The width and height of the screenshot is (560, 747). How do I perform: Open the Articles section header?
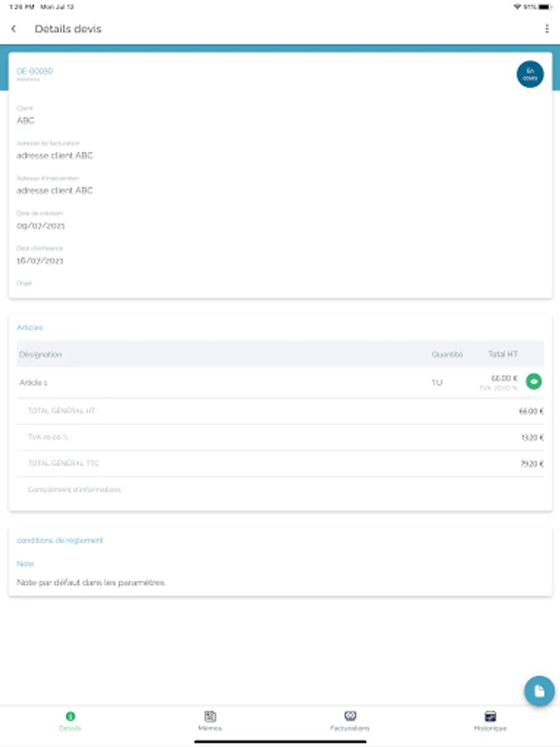30,328
